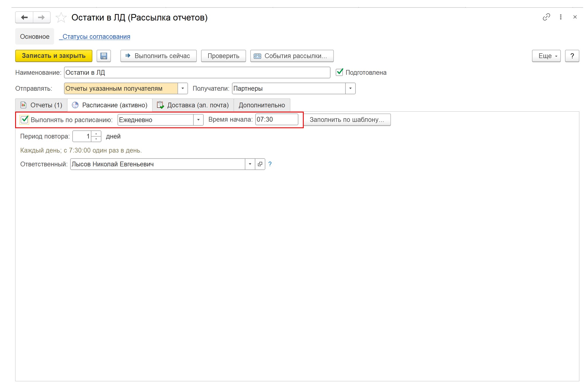Increase Период повтора with up arrow
Image resolution: width=588 pixels, height=391 pixels.
(x=96, y=134)
